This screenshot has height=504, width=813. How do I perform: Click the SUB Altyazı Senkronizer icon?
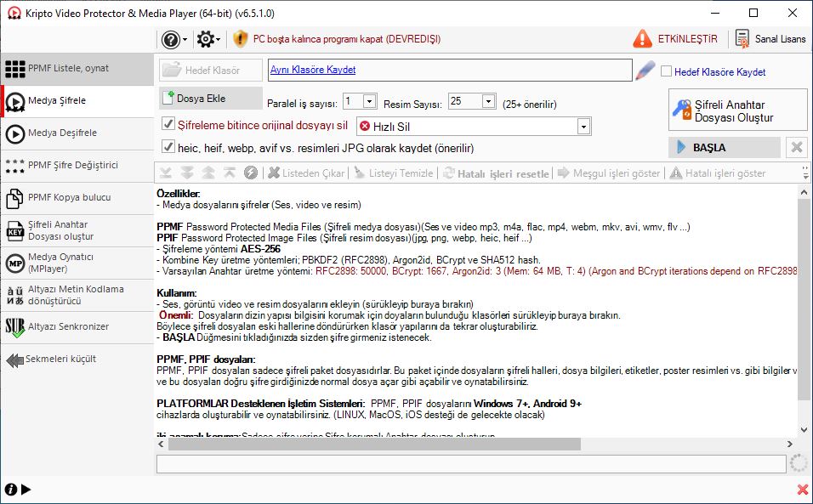(x=15, y=327)
